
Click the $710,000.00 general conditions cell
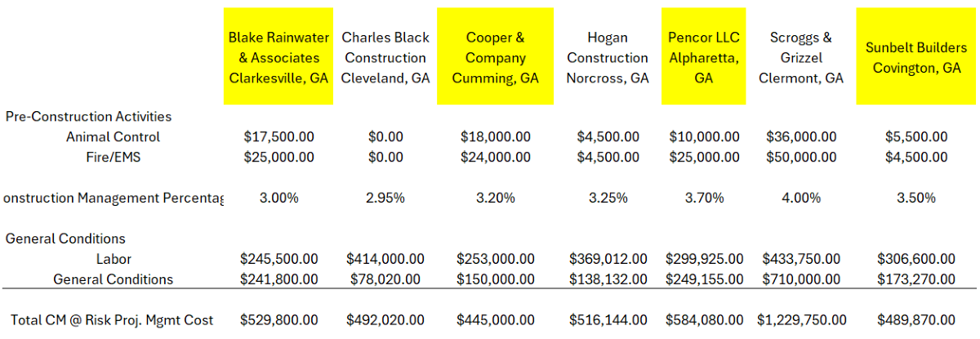pyautogui.click(x=800, y=279)
